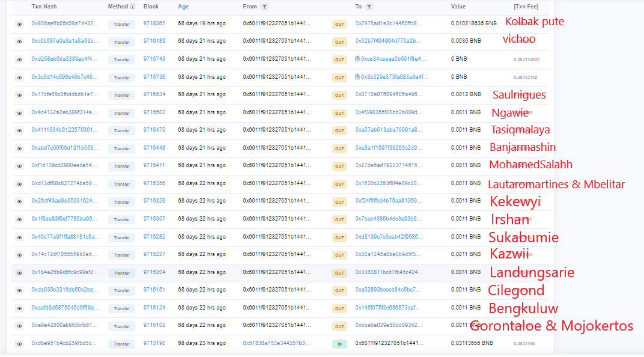Click eye icon for 0x14c12df7055559b0e5

(19, 255)
